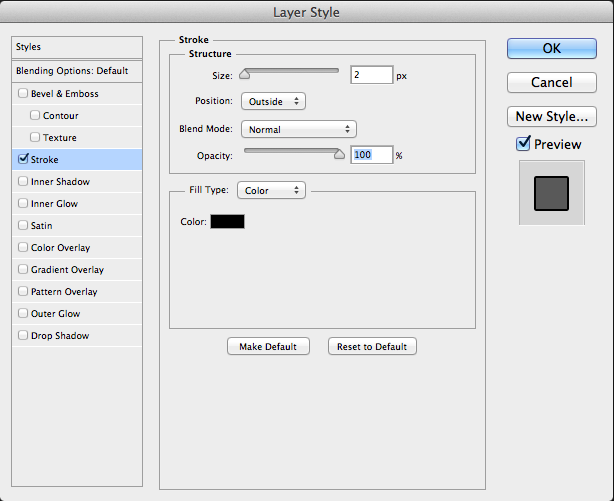The width and height of the screenshot is (614, 501).
Task: Select the Bevel & Emboss label row
Action: point(77,94)
